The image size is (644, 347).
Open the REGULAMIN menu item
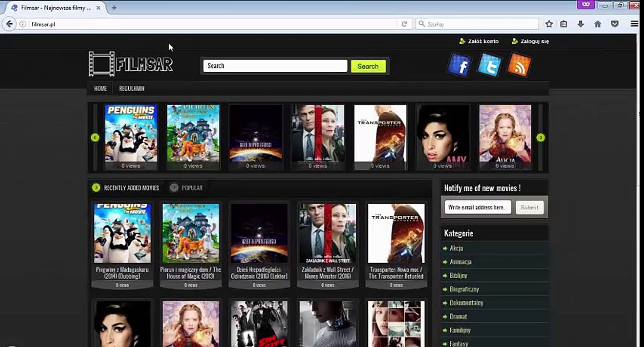click(132, 89)
